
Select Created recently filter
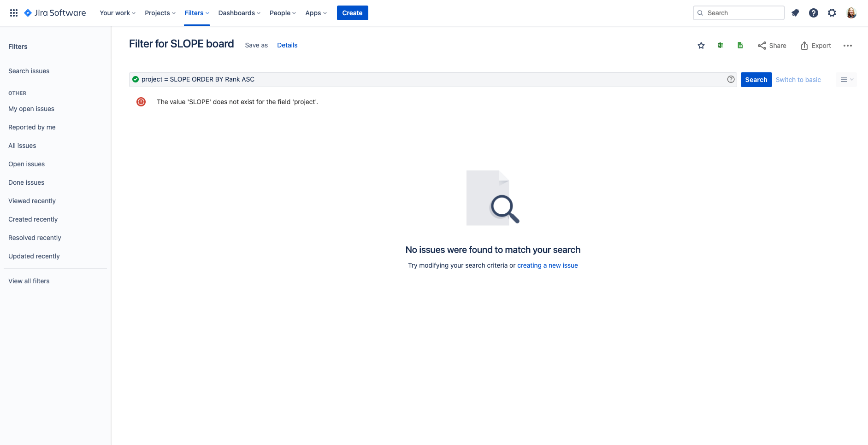pyautogui.click(x=33, y=219)
